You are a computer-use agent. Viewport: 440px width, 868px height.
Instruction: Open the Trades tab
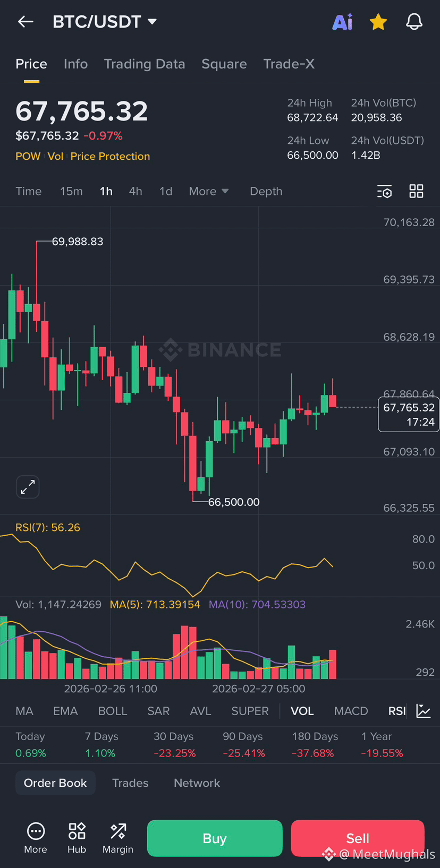point(130,783)
